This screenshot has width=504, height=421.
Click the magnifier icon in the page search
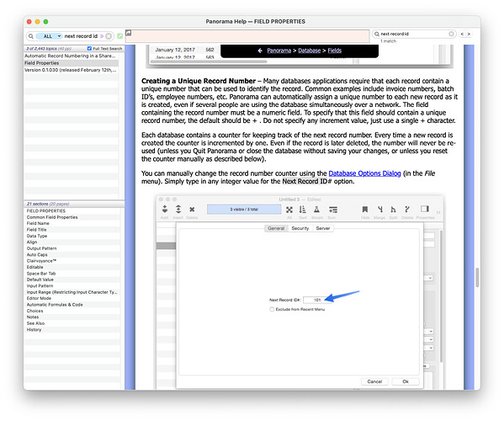[x=377, y=34]
